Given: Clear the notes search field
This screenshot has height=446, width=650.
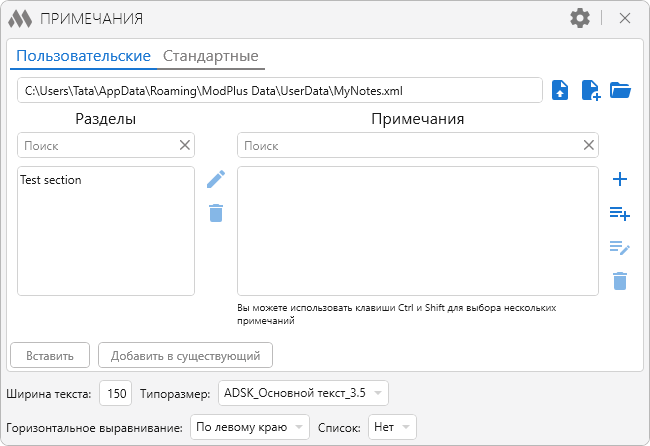Looking at the screenshot, I should 588,146.
